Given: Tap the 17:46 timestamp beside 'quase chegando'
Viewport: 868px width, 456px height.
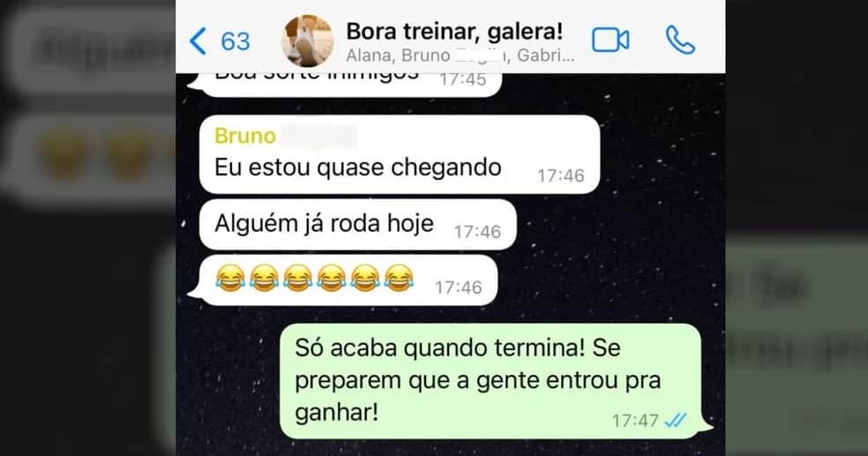Looking at the screenshot, I should click(x=561, y=176).
